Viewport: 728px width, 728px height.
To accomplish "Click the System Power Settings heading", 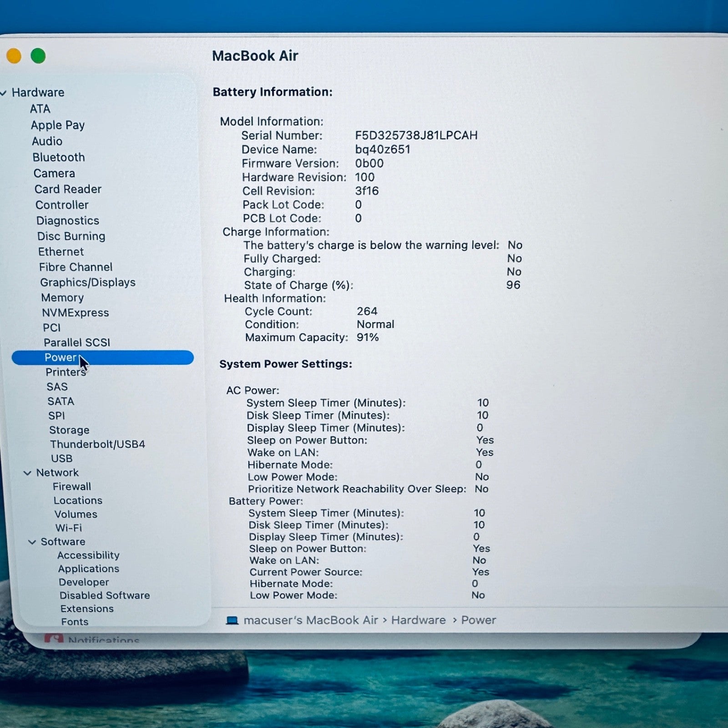I will pos(286,364).
